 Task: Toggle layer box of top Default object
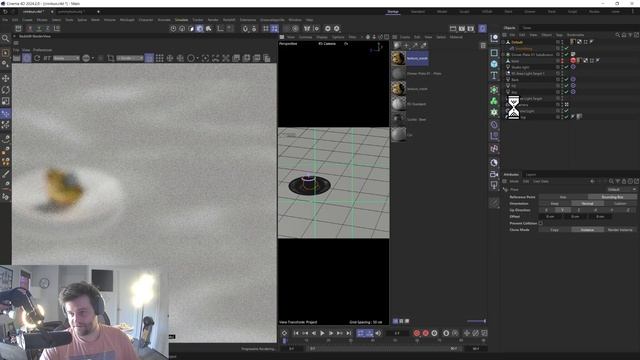click(558, 42)
